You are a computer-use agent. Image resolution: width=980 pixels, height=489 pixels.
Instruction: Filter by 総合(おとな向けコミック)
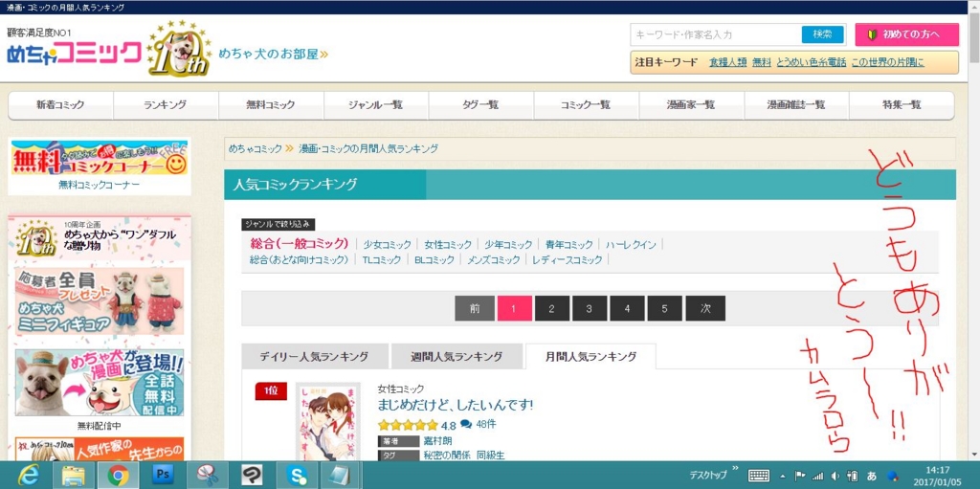[x=299, y=259]
